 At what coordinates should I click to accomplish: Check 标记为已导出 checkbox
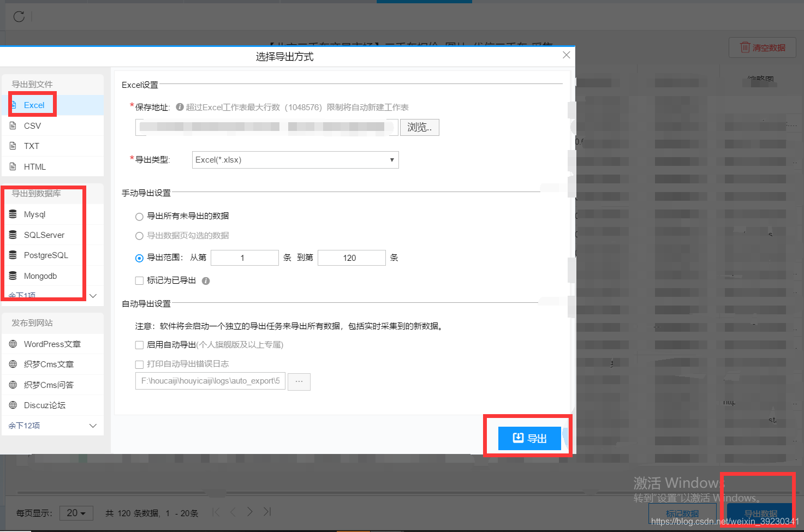click(139, 280)
